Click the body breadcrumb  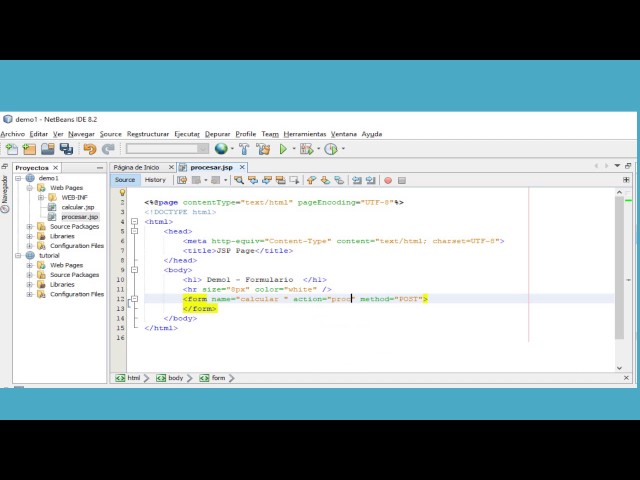coord(170,378)
